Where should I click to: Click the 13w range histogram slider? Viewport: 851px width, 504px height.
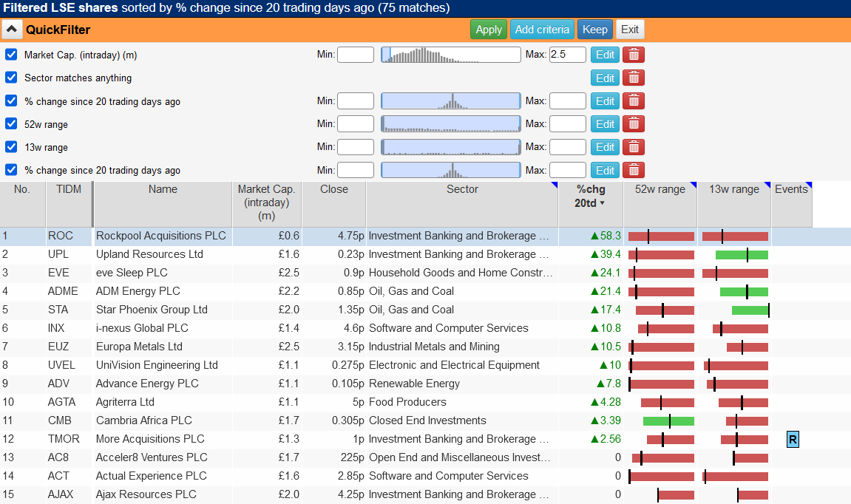451,147
